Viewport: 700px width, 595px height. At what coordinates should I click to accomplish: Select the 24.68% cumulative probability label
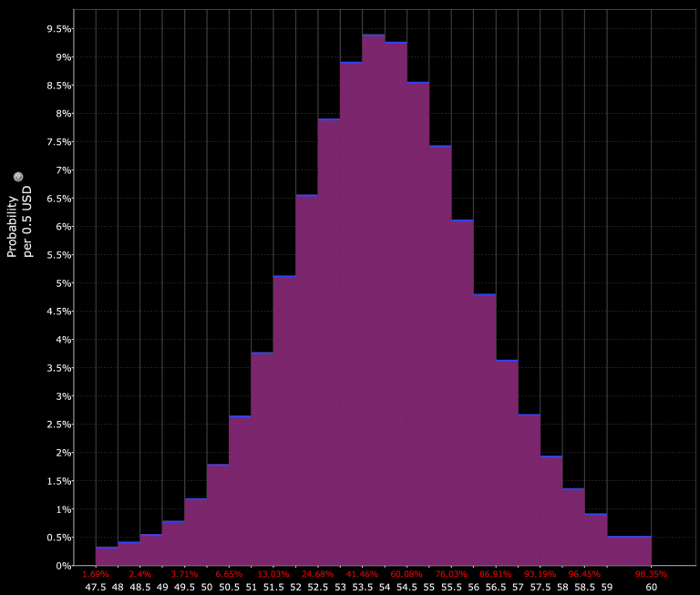[317, 574]
